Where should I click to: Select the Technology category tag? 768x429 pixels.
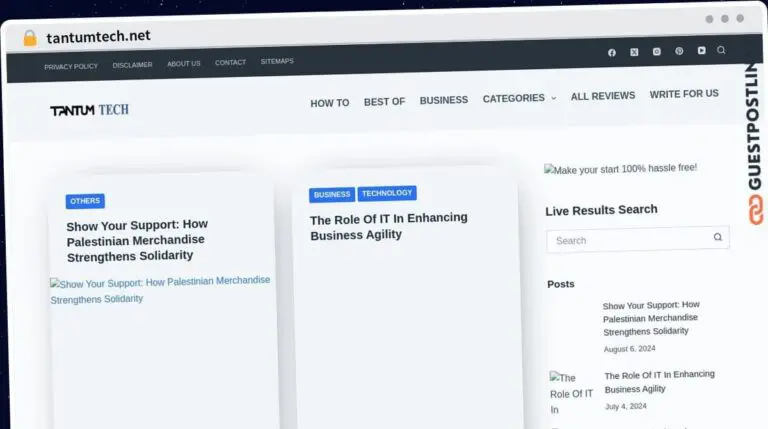coord(387,193)
